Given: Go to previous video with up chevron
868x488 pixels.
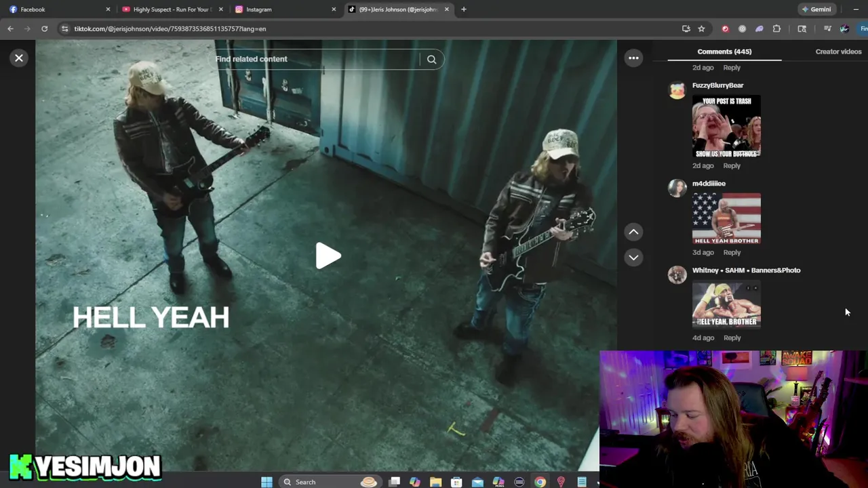Looking at the screenshot, I should (633, 232).
